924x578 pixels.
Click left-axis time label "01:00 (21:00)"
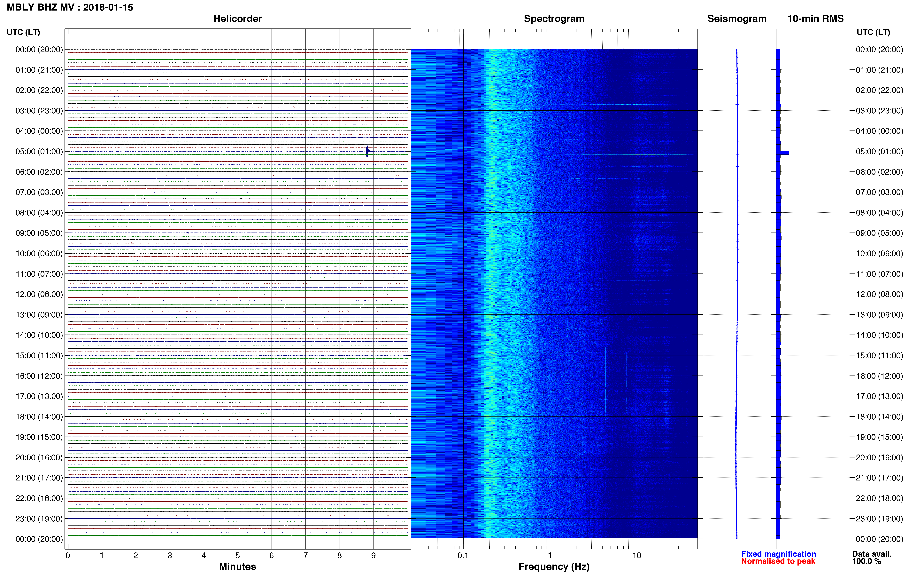tap(39, 70)
